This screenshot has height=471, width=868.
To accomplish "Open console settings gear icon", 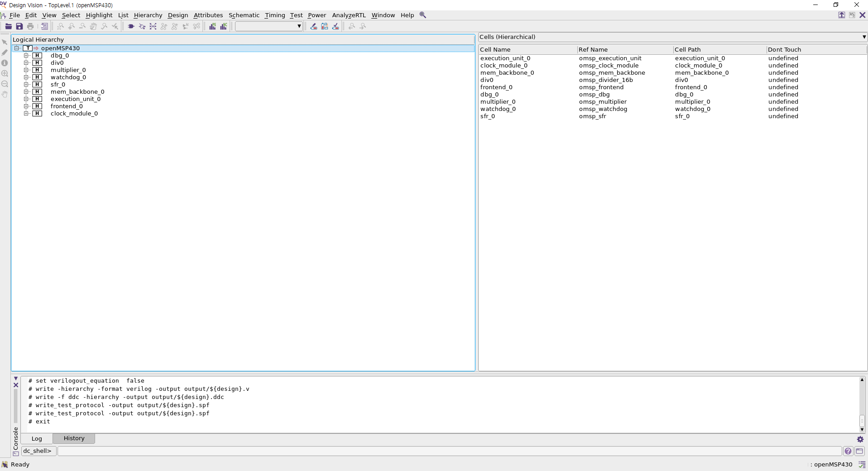I will (860, 439).
